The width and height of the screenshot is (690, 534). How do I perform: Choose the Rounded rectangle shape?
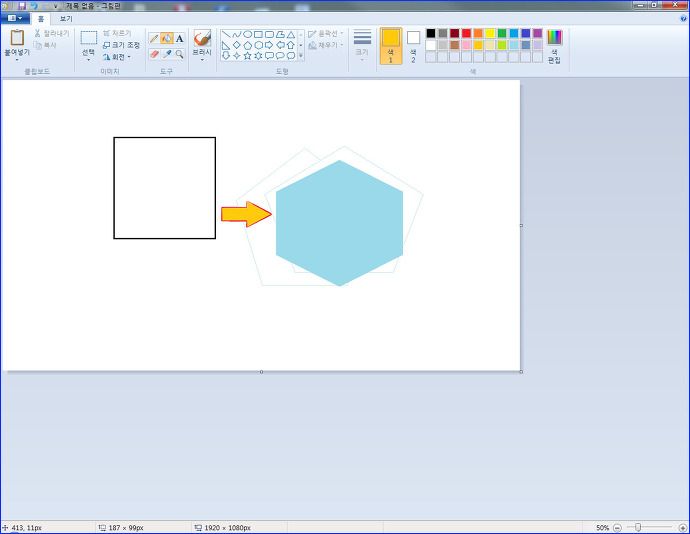269,34
